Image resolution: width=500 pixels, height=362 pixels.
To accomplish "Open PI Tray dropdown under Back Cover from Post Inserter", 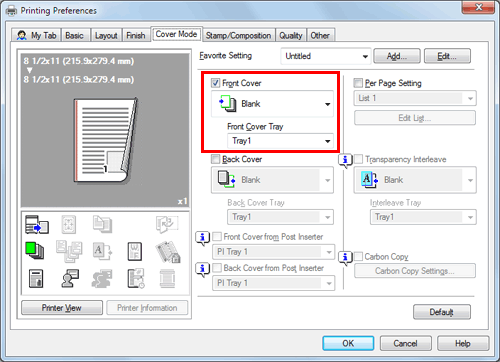I will pyautogui.click(x=273, y=283).
